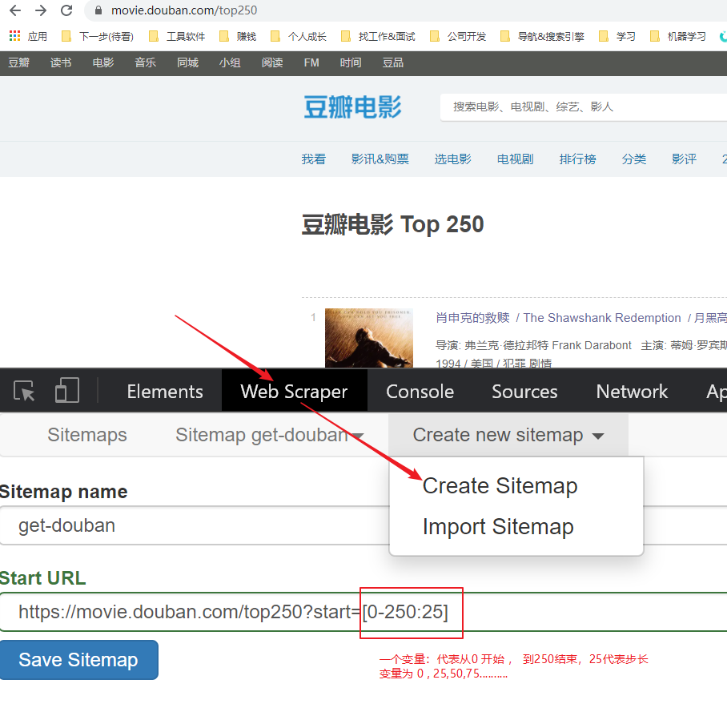Go to 我看 in the movie nav

tap(313, 159)
